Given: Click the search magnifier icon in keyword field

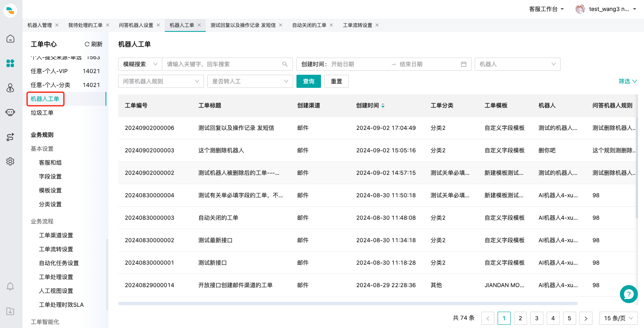Looking at the screenshot, I should point(285,64).
